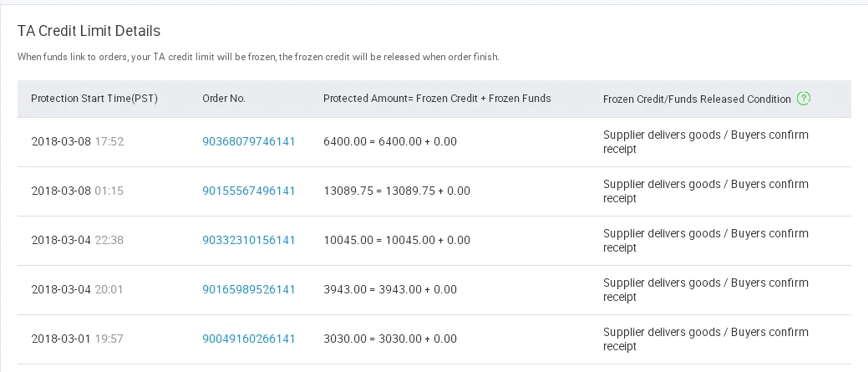Select the 2018-03-04 22:38 start time cell
Viewport: 868px width, 372px height.
[77, 240]
